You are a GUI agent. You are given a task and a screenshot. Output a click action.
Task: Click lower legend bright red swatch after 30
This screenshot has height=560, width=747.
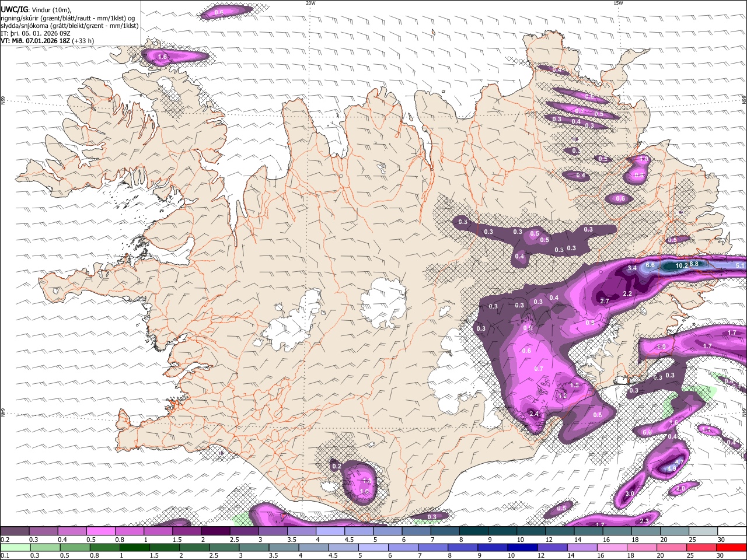point(732,547)
